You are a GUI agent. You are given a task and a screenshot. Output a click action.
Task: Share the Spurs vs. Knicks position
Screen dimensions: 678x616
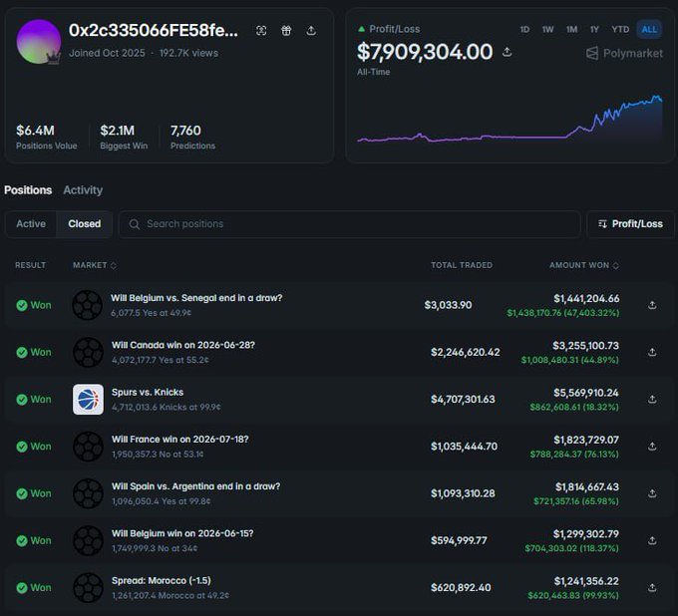[652, 400]
